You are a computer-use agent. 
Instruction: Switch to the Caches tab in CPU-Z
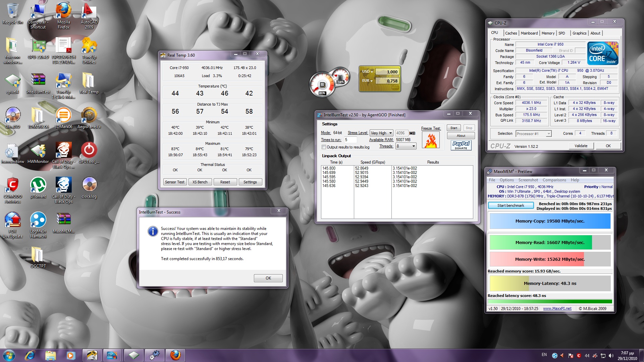point(511,33)
